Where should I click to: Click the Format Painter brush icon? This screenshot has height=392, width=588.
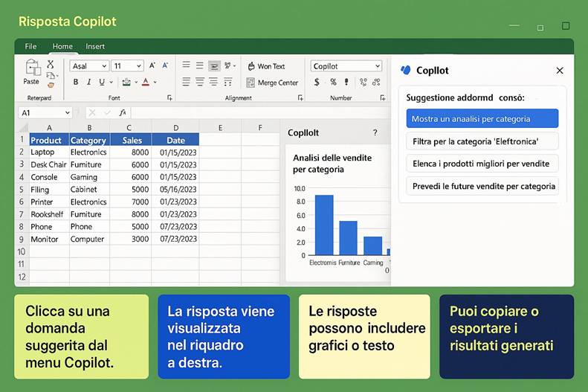[51, 85]
